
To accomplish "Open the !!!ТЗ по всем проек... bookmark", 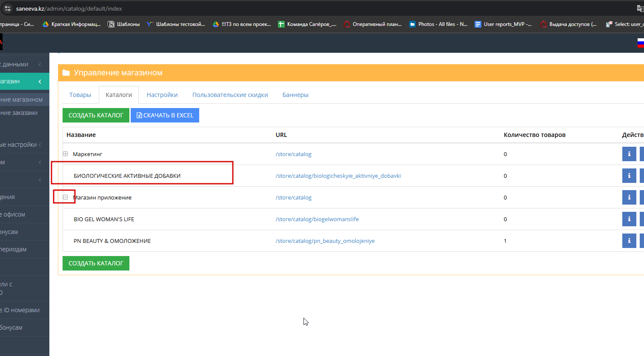I will tap(242, 24).
